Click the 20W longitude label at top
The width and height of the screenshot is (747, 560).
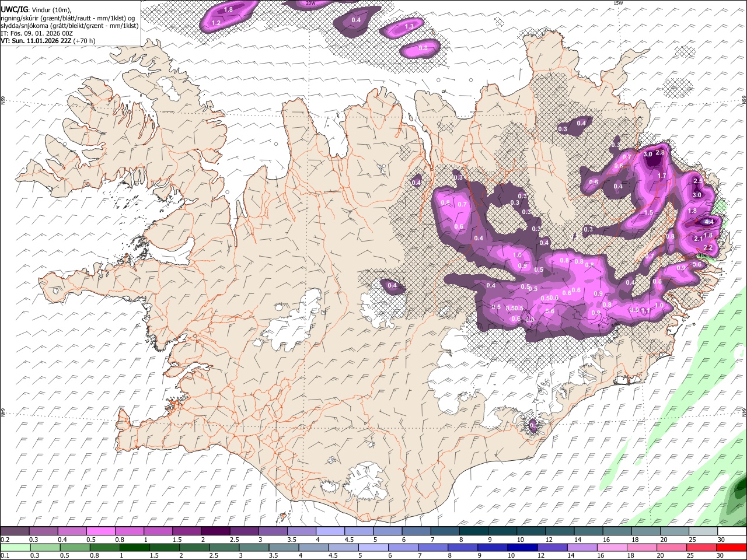point(310,3)
